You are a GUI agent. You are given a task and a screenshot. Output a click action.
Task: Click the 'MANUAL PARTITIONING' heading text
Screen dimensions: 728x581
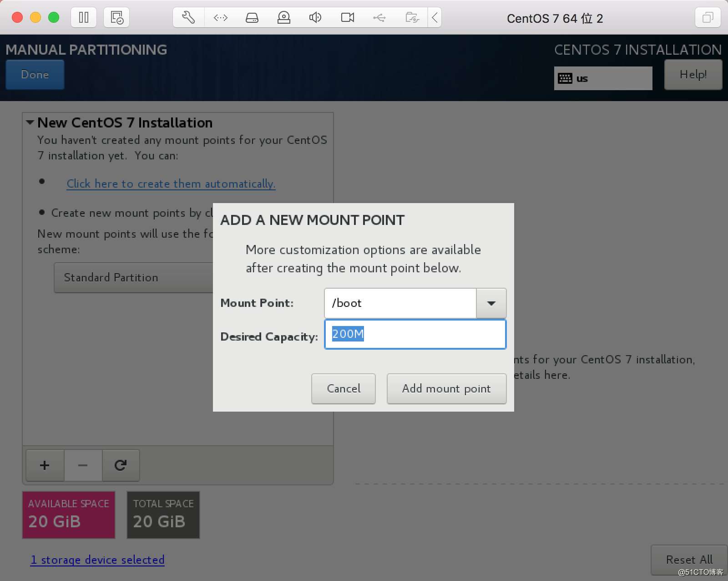tap(86, 50)
